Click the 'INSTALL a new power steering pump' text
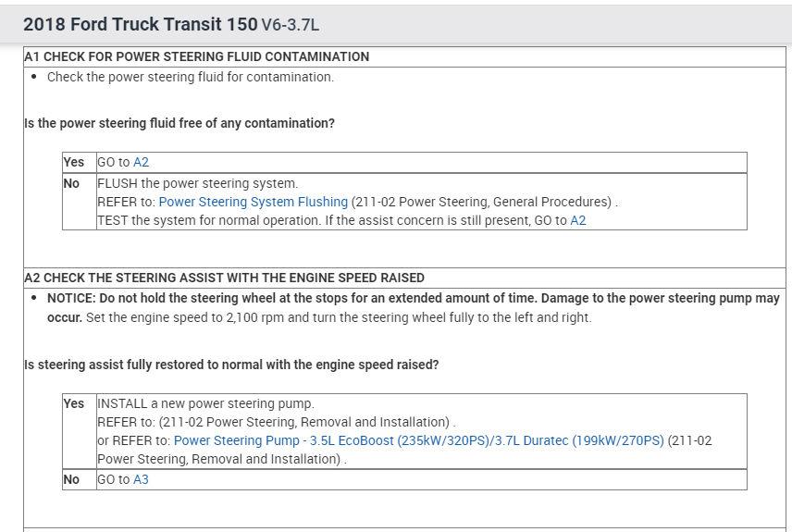Viewport: 792px width, 532px height. [205, 403]
